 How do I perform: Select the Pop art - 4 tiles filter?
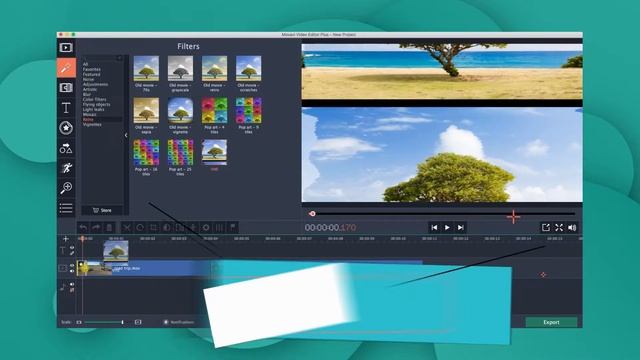[x=214, y=116]
